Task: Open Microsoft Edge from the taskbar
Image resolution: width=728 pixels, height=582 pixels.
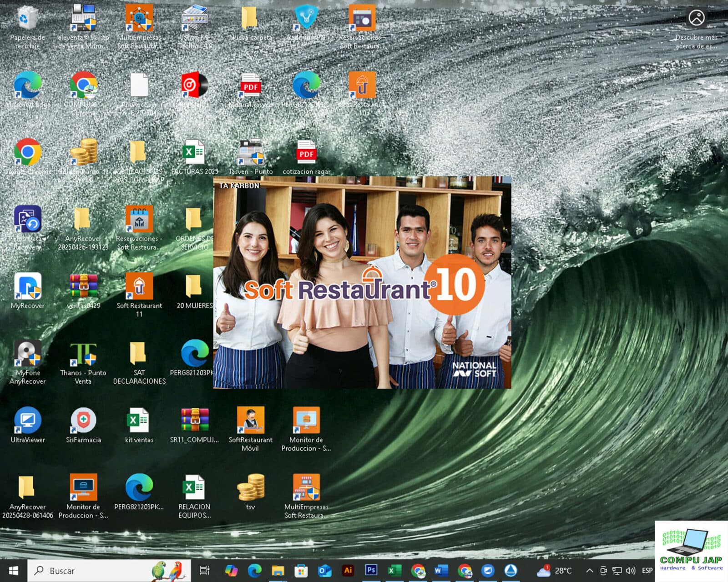Action: click(x=255, y=571)
